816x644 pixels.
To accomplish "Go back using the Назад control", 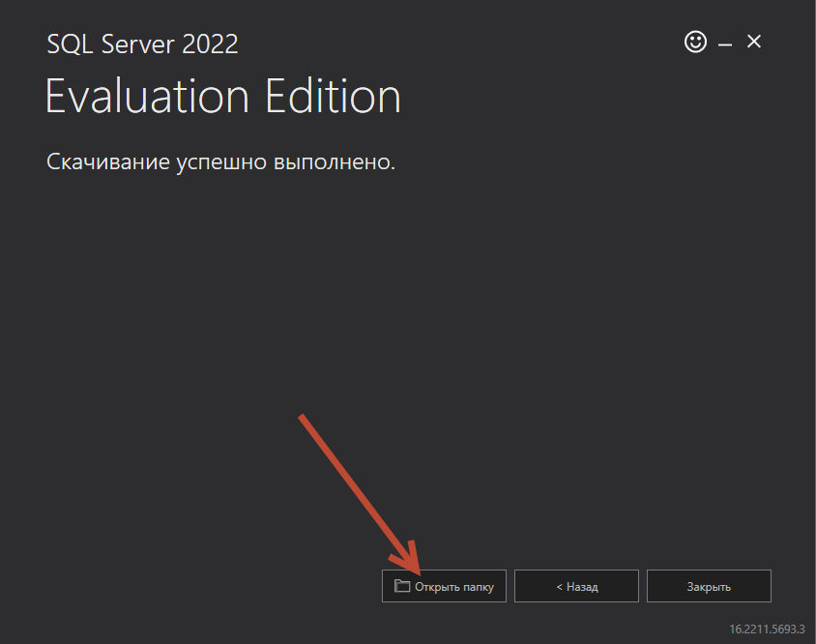I will pos(576,585).
